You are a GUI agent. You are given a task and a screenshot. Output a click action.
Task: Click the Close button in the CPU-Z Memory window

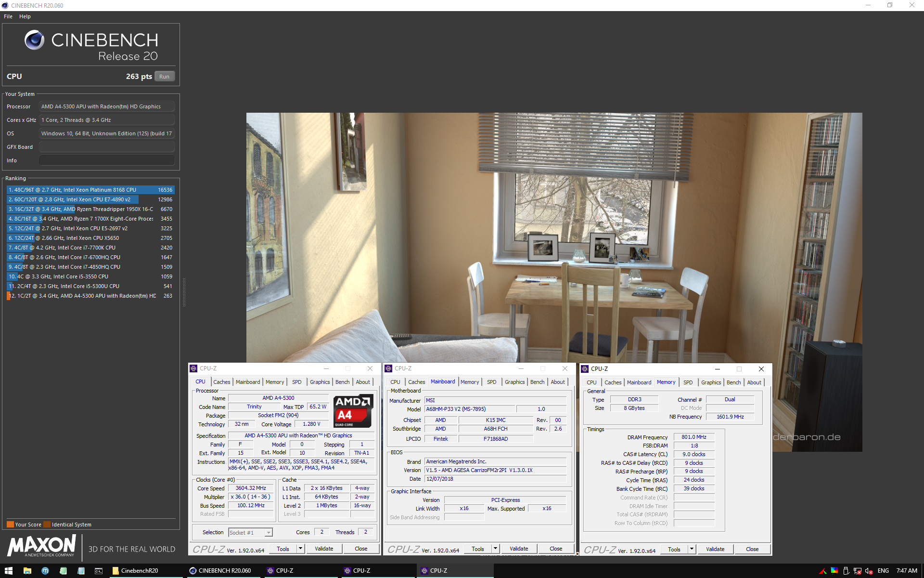pyautogui.click(x=752, y=549)
